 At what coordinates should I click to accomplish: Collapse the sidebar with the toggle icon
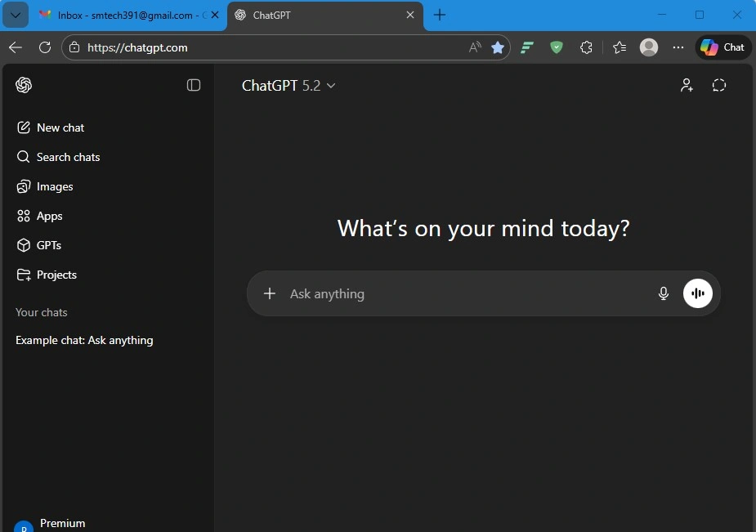click(194, 85)
